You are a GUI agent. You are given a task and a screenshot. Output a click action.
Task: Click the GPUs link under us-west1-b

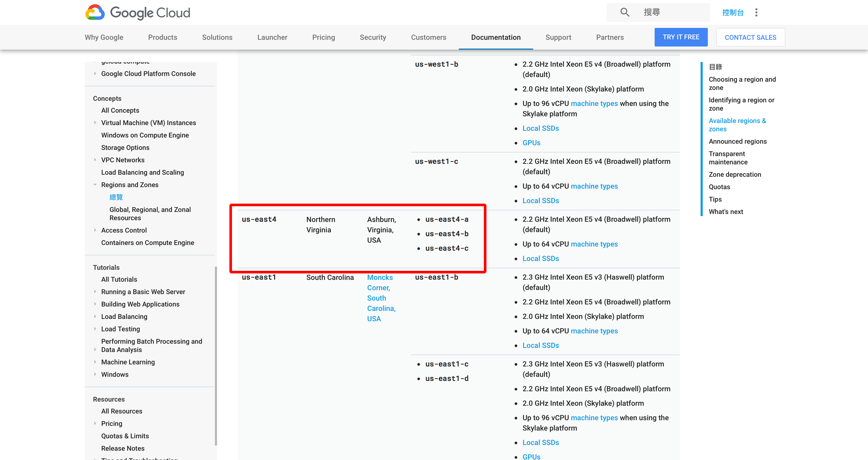click(x=531, y=143)
